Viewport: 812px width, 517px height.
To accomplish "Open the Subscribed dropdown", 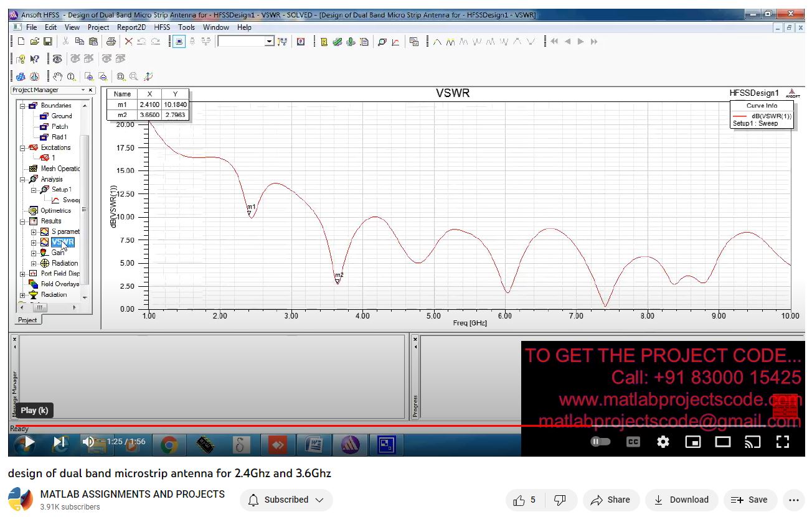I will tap(286, 500).
